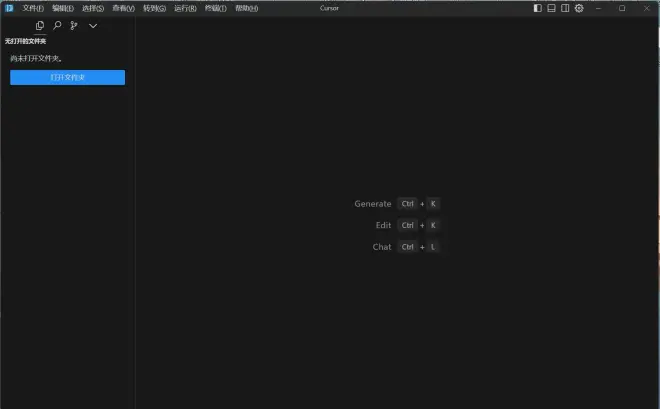Open the settings gear in title bar

[x=579, y=8]
